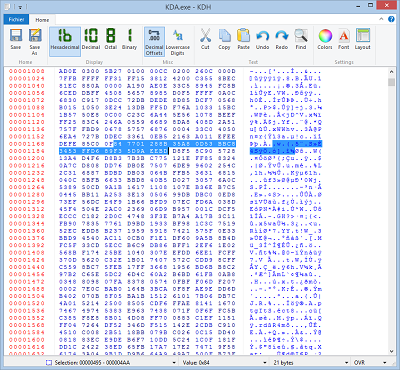The width and height of the screenshot is (400, 370).
Task: Cut the selected bytes
Action: [x=205, y=39]
